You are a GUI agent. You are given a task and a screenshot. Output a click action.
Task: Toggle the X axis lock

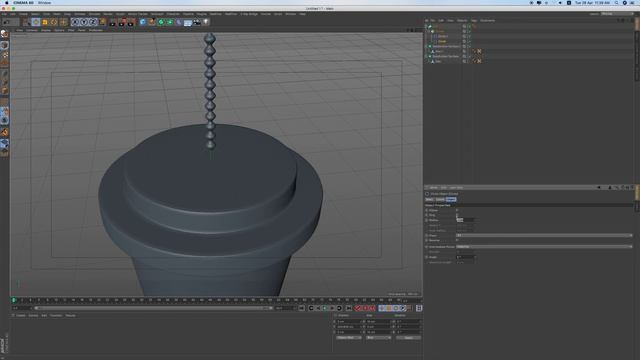pos(75,22)
